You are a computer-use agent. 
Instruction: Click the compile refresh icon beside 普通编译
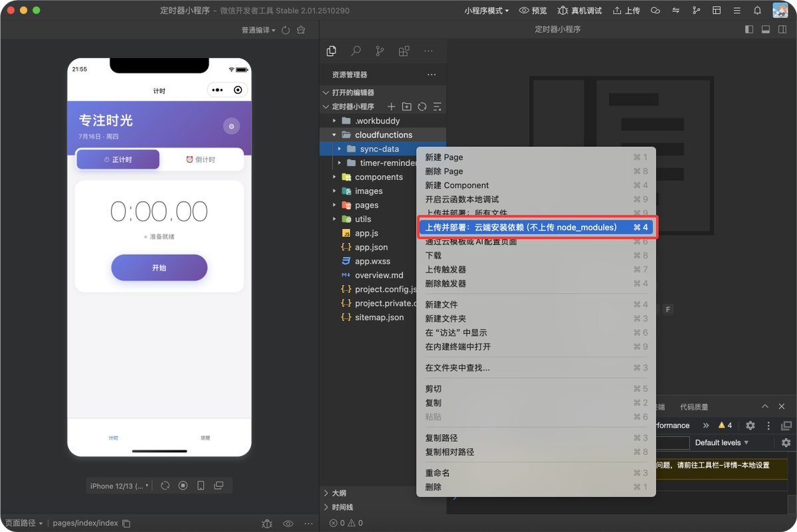286,30
